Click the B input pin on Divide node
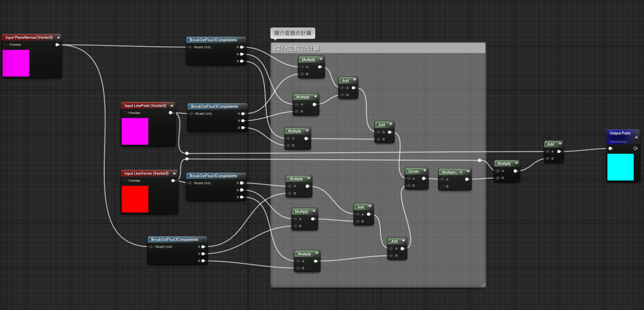This screenshot has height=310, width=644. click(x=409, y=186)
